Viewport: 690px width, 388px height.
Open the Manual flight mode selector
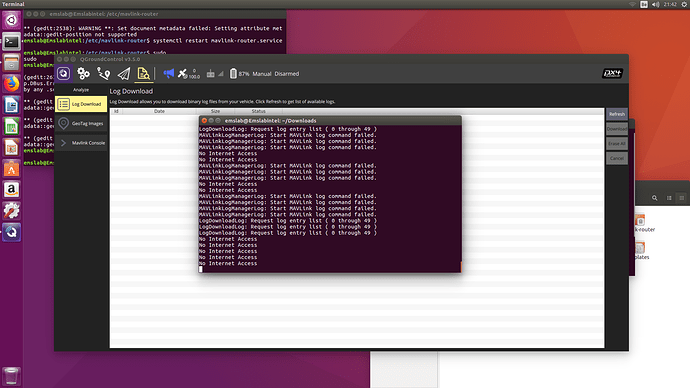tap(262, 74)
